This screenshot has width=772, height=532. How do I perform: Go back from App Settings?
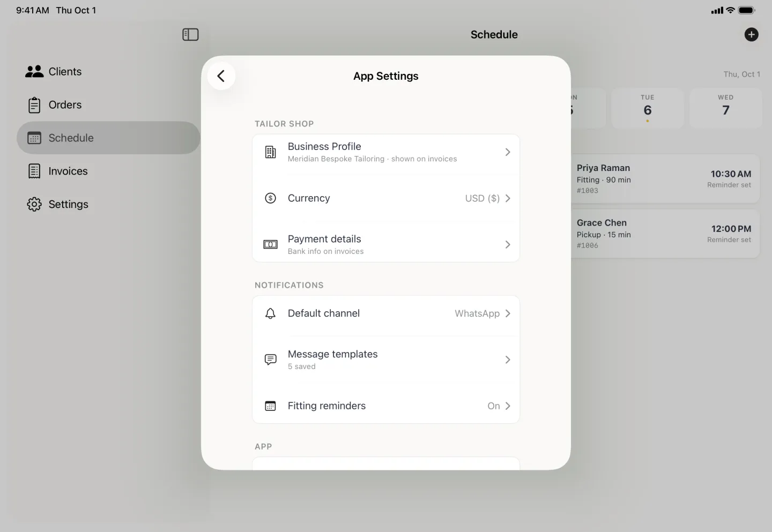(221, 76)
